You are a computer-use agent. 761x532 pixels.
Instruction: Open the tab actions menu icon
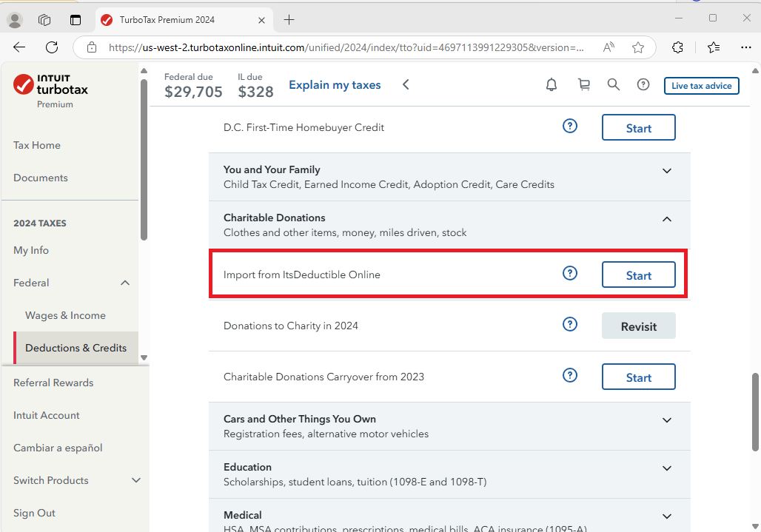tap(76, 20)
